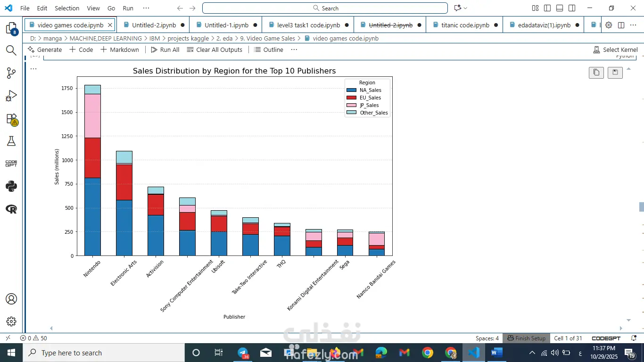Open the Extensions view icon
Image resolution: width=644 pixels, height=362 pixels.
pos(11,119)
